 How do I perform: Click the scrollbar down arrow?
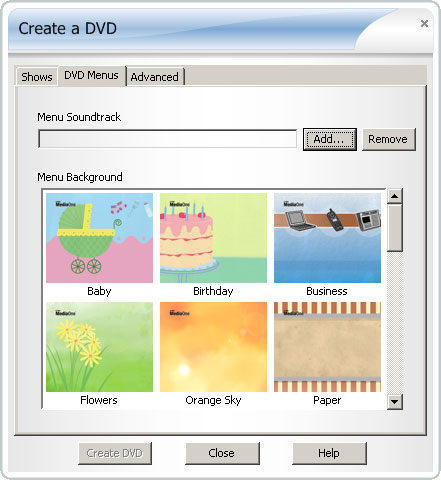coord(395,402)
